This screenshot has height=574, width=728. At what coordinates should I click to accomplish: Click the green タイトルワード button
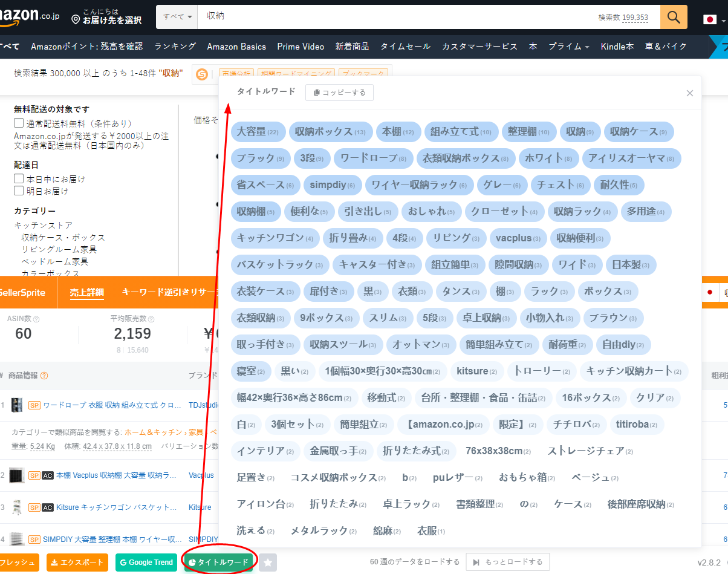tap(219, 563)
